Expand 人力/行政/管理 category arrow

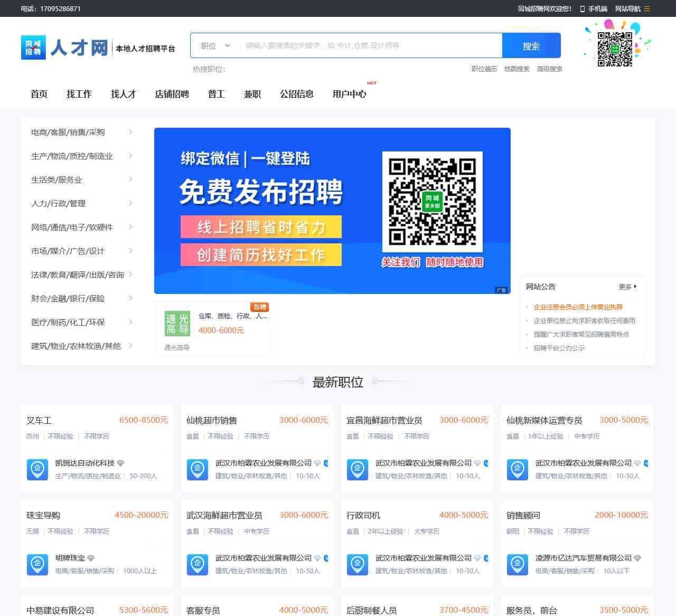[x=130, y=203]
